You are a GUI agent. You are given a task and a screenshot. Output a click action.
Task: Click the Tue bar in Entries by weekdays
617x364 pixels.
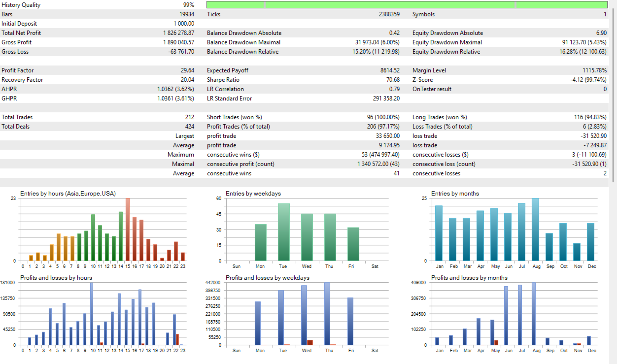284,232
